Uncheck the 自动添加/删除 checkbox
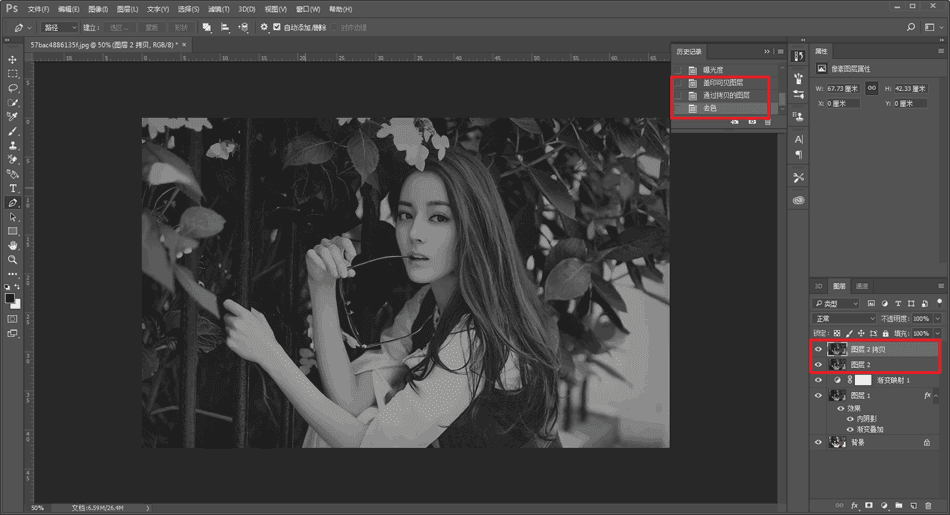This screenshot has height=515, width=950. click(x=277, y=27)
